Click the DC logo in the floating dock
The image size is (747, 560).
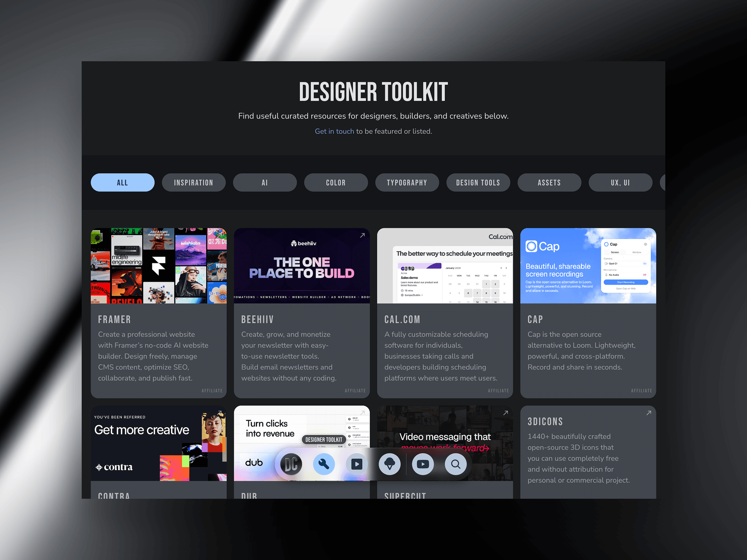click(x=291, y=464)
